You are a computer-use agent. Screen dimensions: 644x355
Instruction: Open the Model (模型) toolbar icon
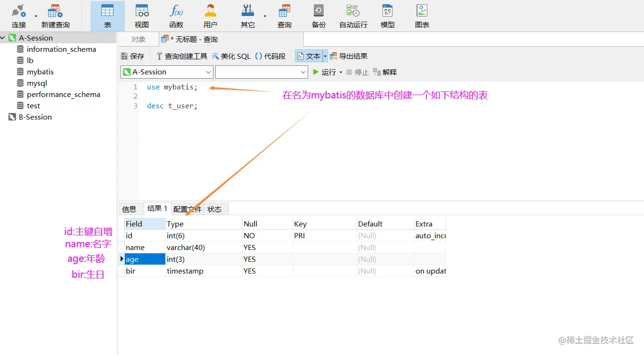click(388, 16)
